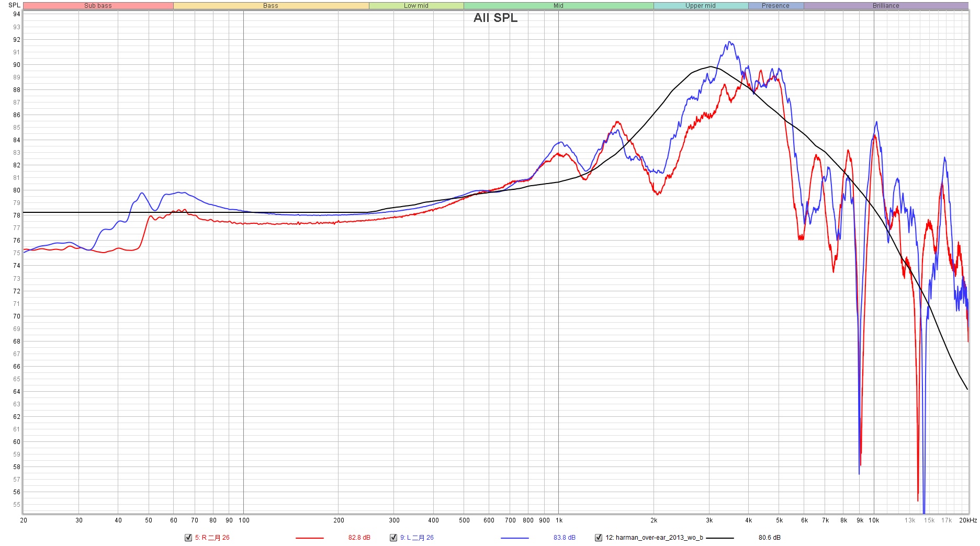Click the Upper mid band header
This screenshot has height=546, width=980.
[x=701, y=6]
